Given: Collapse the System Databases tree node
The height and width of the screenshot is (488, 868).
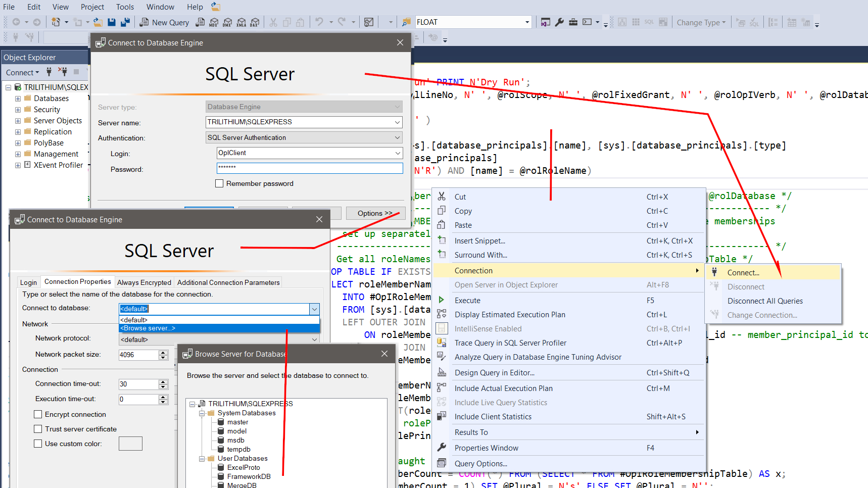Looking at the screenshot, I should click(x=202, y=413).
